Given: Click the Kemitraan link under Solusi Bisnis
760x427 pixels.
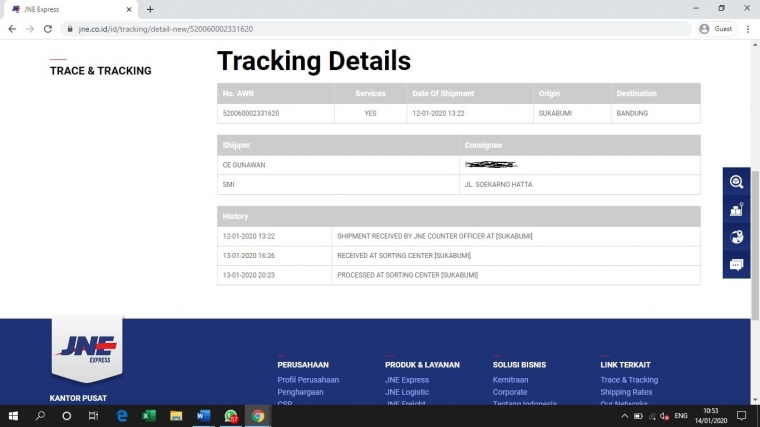Looking at the screenshot, I should pyautogui.click(x=510, y=380).
